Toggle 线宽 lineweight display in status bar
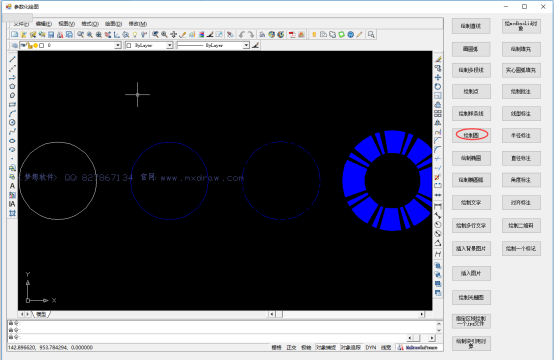This screenshot has height=360, width=554. click(386, 348)
